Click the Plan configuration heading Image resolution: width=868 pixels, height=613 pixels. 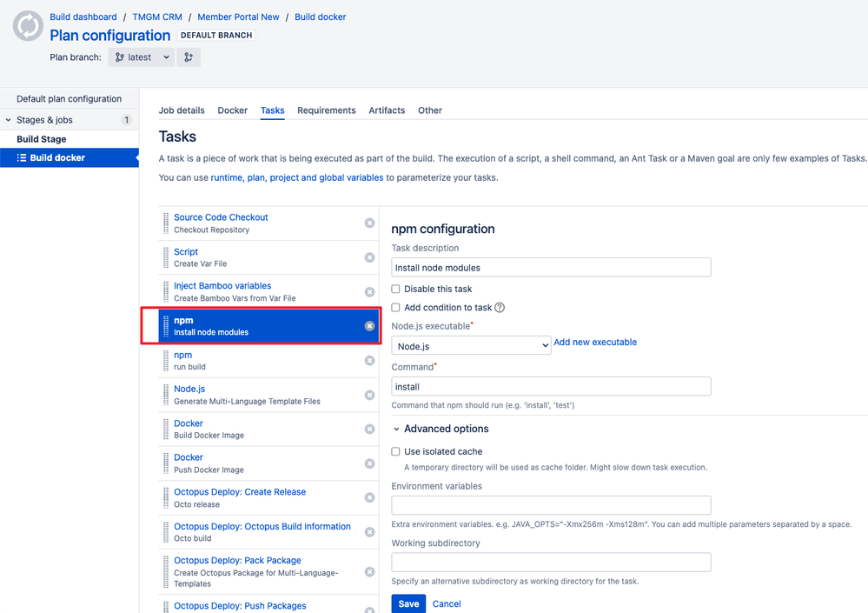110,36
